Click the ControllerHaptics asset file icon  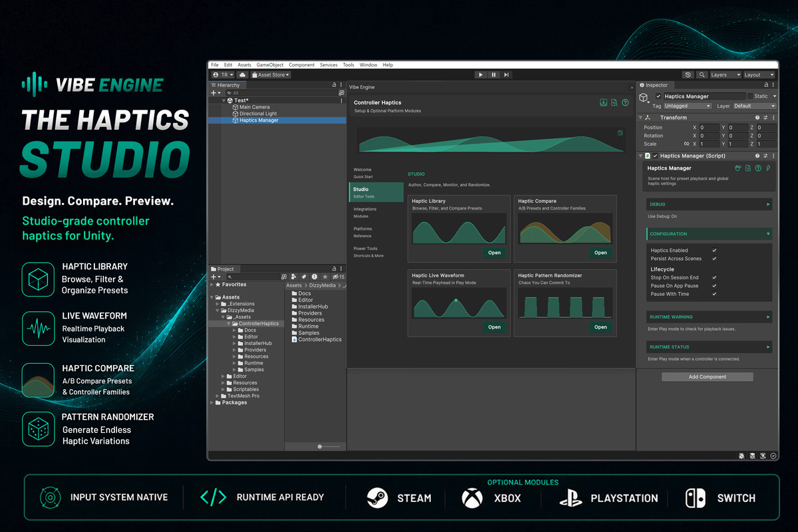point(294,339)
